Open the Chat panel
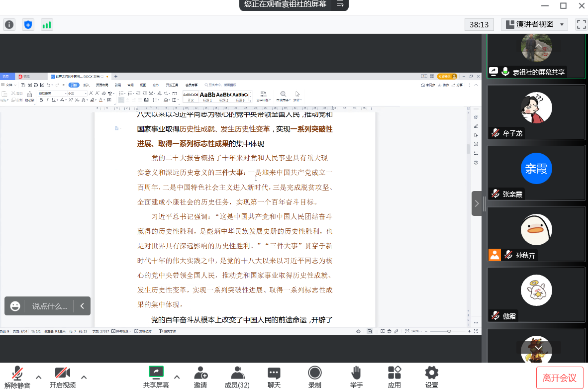588x389 pixels. pyautogui.click(x=274, y=377)
